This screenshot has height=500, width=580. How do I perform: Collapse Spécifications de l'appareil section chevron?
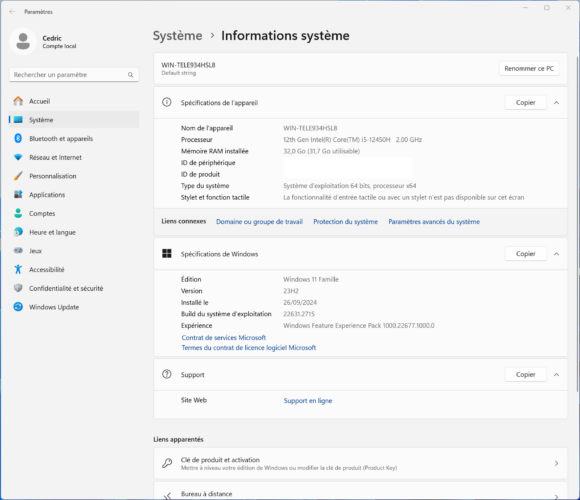[x=556, y=103]
